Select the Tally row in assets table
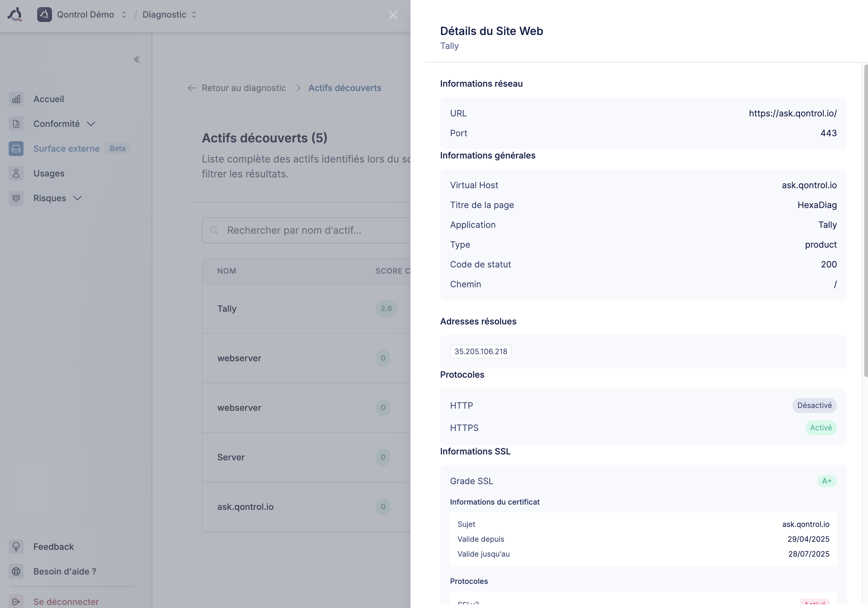 [227, 309]
